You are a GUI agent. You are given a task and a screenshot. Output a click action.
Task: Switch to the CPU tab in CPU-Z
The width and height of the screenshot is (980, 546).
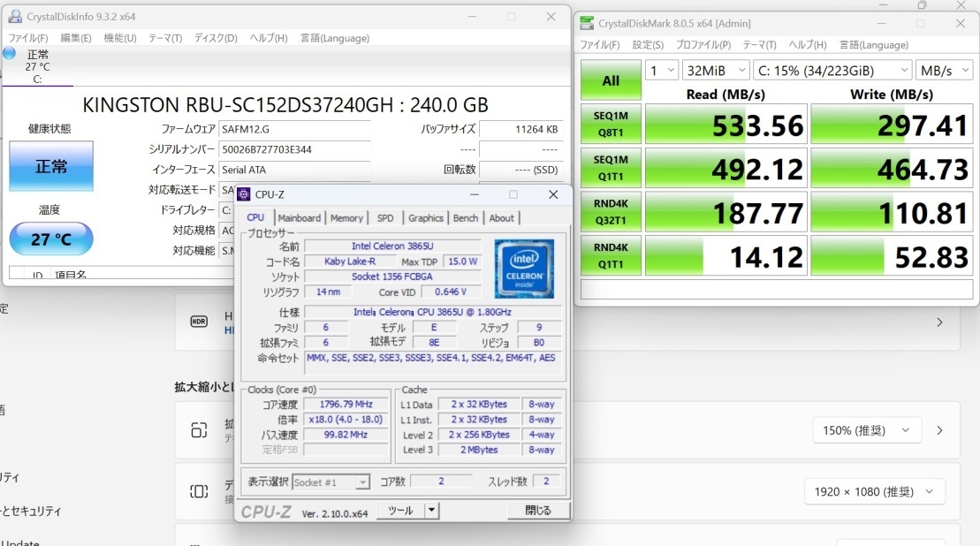[255, 217]
